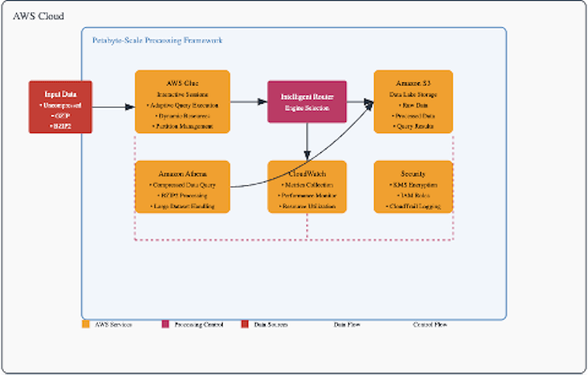Select the Input Data node
The width and height of the screenshot is (588, 375).
click(x=60, y=107)
